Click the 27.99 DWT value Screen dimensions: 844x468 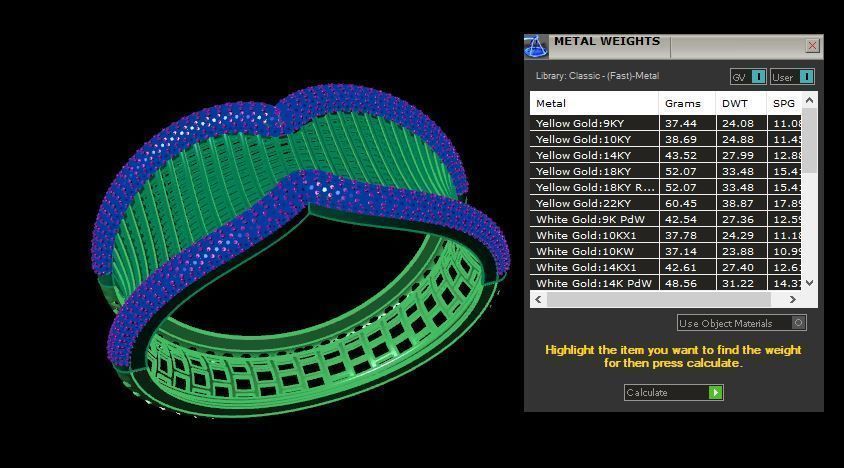click(x=738, y=155)
